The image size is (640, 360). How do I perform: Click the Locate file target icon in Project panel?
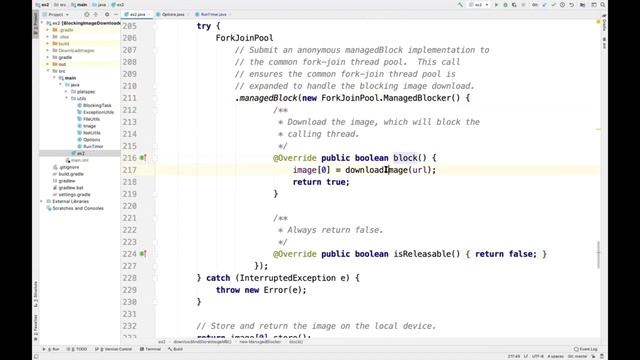pos(87,14)
